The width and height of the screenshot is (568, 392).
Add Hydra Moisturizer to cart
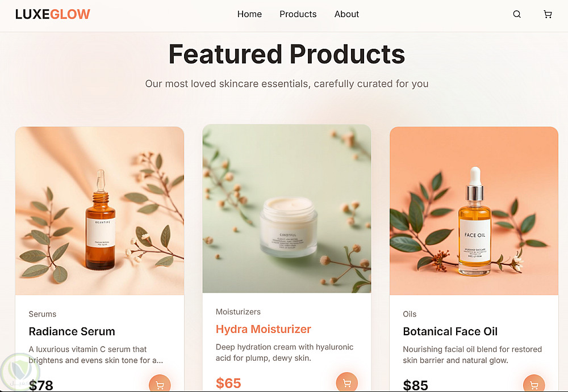(346, 382)
